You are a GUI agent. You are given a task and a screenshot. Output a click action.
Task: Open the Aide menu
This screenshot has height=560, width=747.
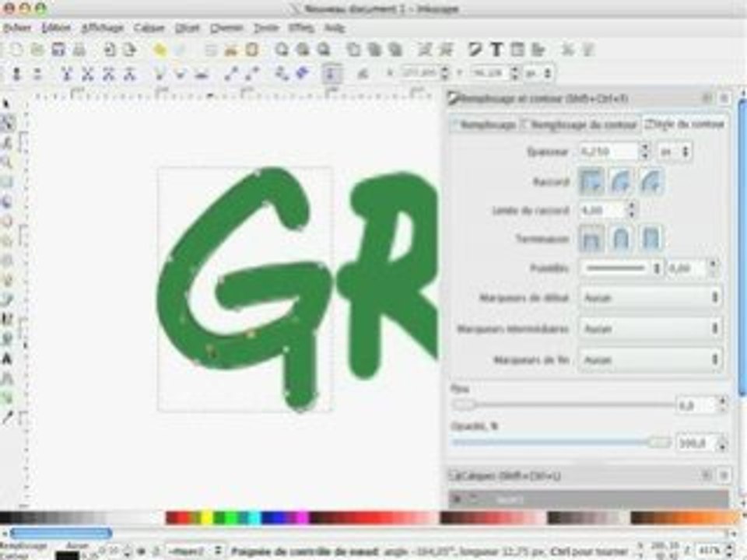pos(335,28)
